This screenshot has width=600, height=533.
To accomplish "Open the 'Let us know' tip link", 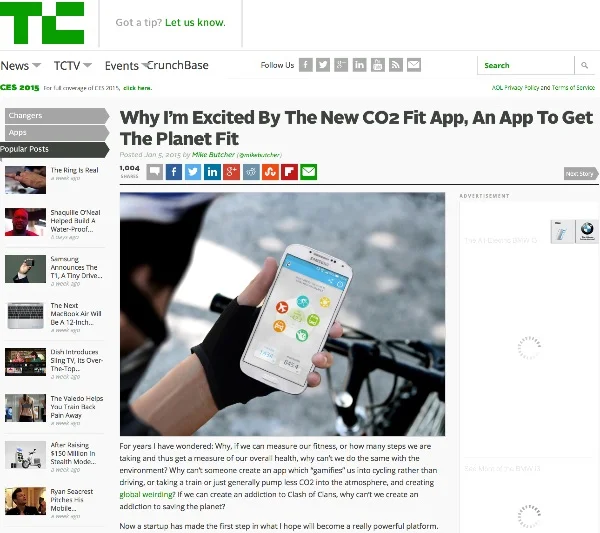I will click(x=195, y=23).
